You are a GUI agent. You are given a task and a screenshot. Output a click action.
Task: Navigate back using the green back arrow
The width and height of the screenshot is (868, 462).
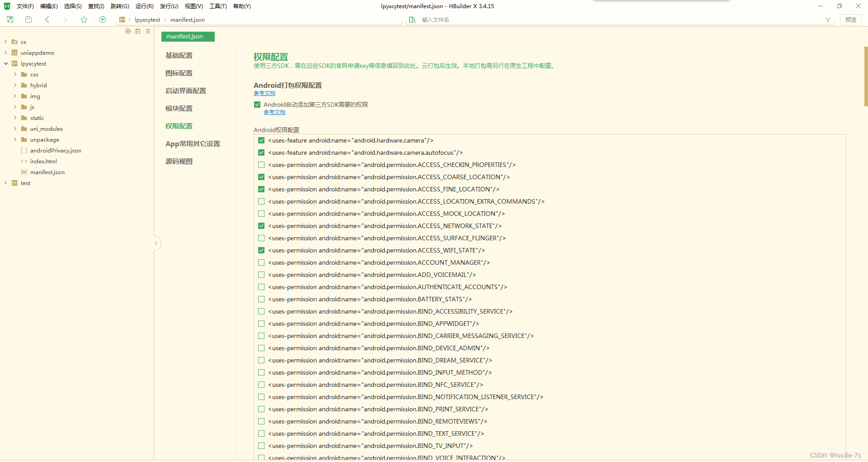click(x=47, y=19)
